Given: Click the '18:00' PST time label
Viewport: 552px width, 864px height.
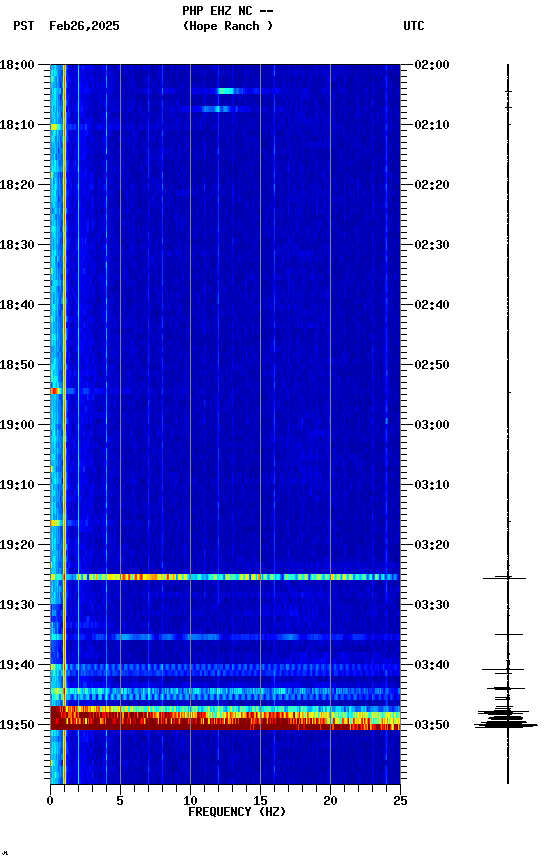Looking at the screenshot, I should (17, 65).
